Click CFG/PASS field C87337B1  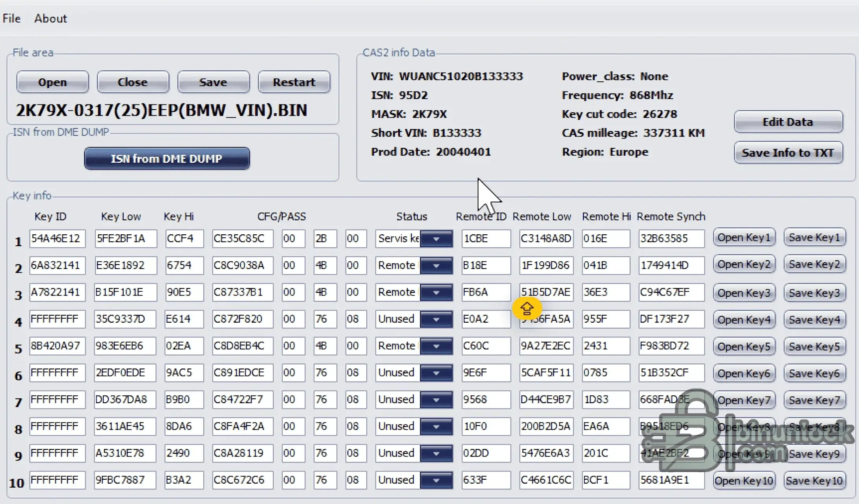(243, 292)
